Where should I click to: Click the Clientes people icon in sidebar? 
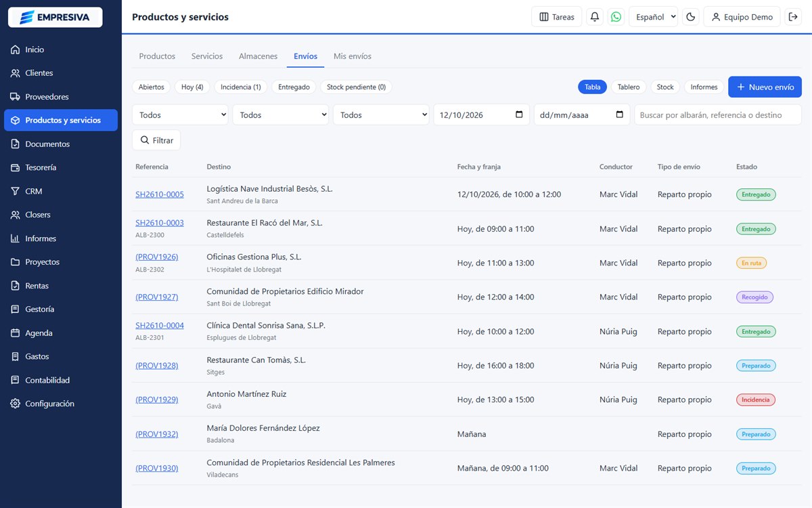tap(16, 73)
